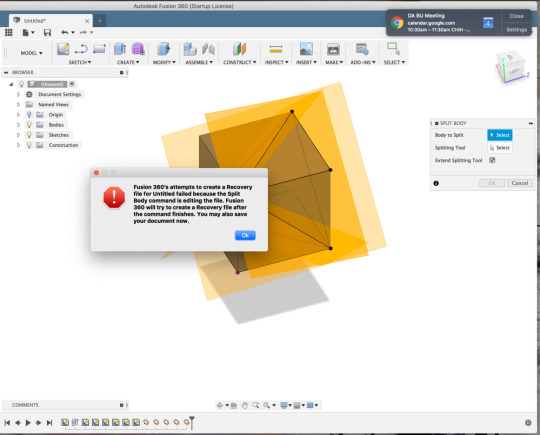
Task: Click Ok in the recovery warning dialog
Action: tap(245, 235)
